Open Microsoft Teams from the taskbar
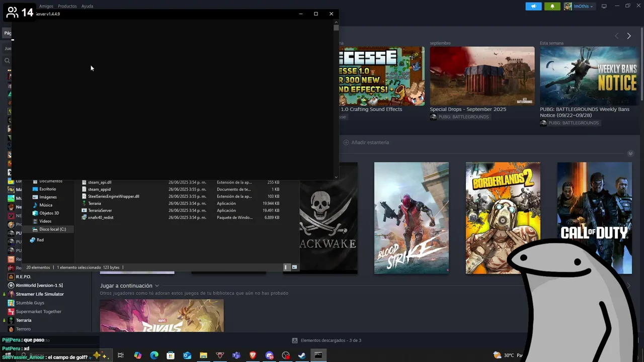The image size is (644, 362). click(236, 355)
